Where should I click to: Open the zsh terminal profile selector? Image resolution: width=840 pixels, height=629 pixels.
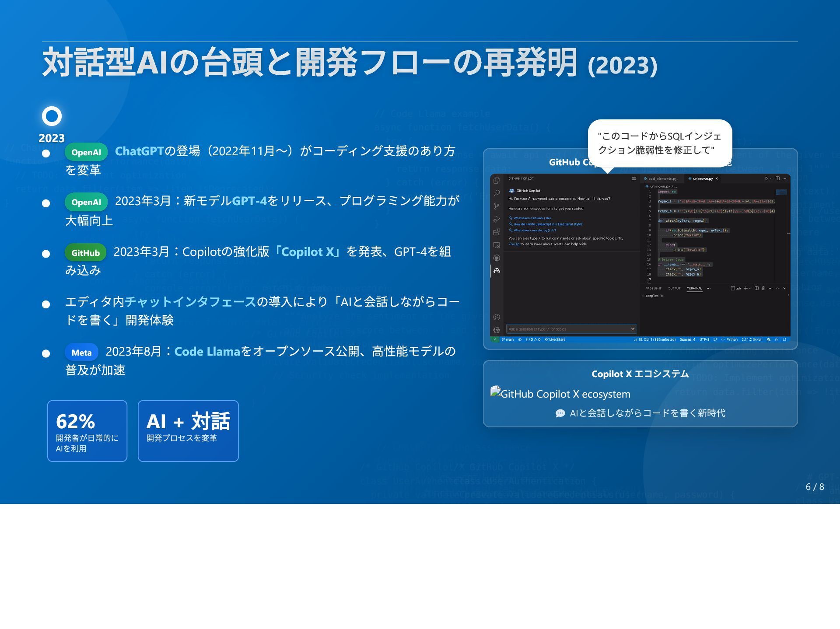[736, 288]
